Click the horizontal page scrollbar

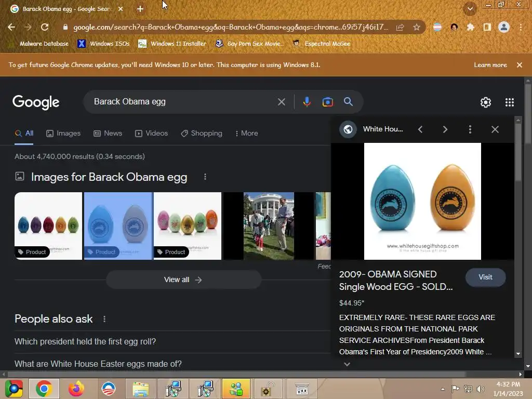(x=236, y=374)
